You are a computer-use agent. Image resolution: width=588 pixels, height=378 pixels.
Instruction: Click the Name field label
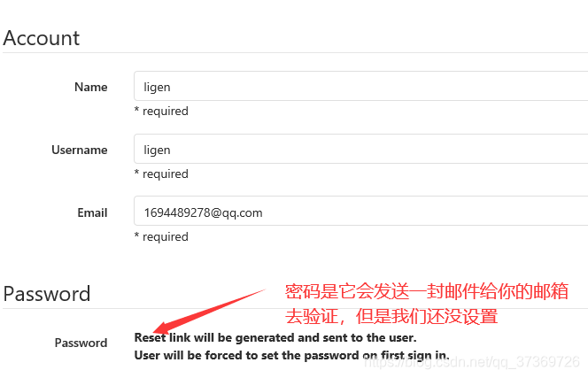click(x=91, y=87)
